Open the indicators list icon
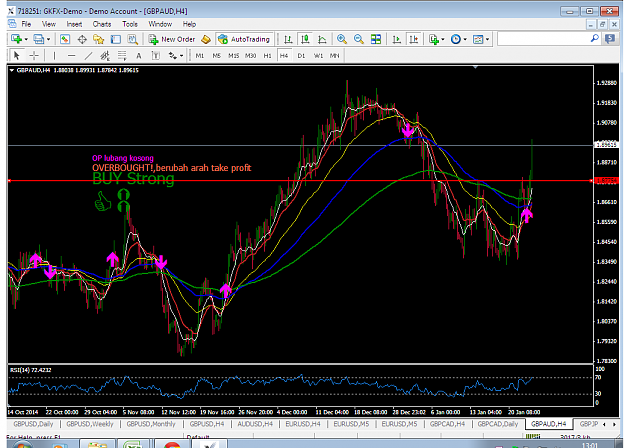 [434, 39]
